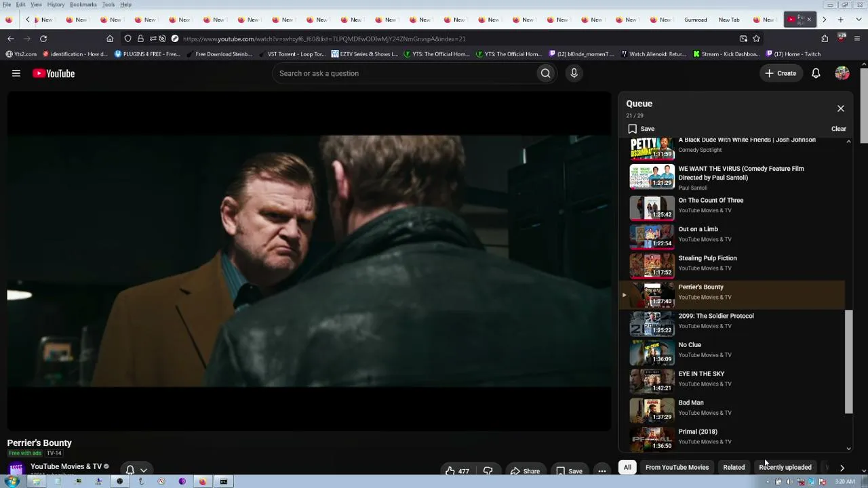868x488 pixels.
Task: Open the Create dropdown button
Action: click(781, 73)
